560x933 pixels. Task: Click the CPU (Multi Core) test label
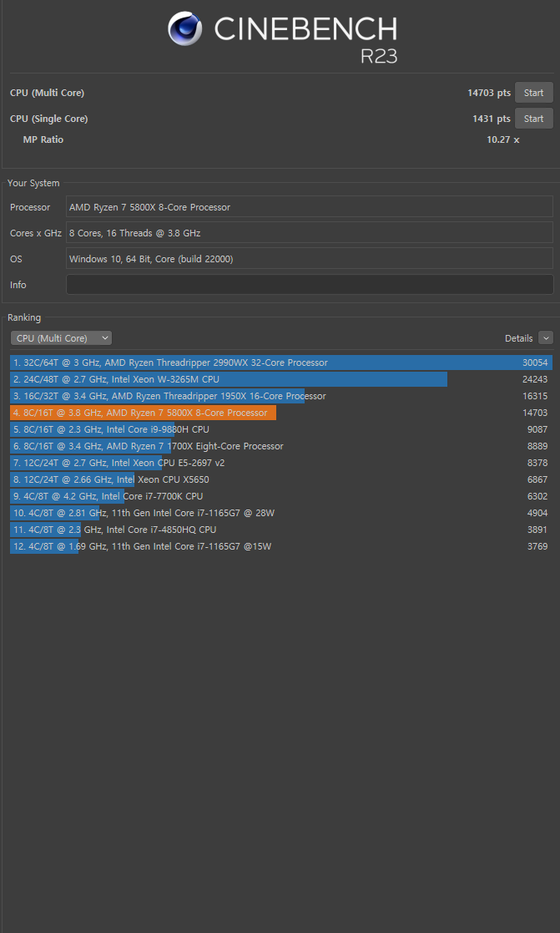[x=47, y=93]
